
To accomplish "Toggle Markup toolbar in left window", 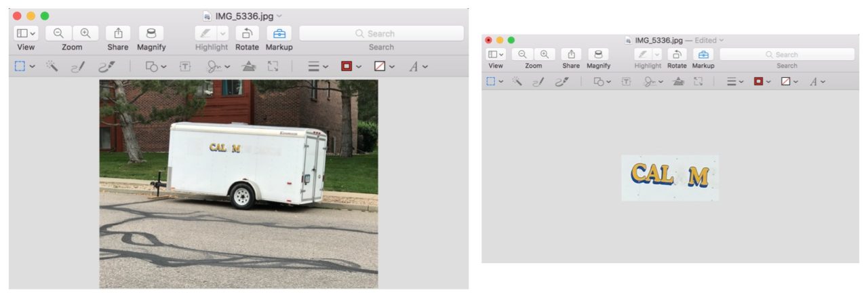I will point(279,33).
